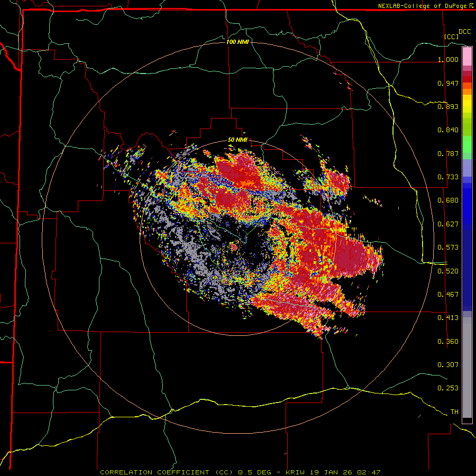Pick the 0.680 scale value
Screen dimensions: 476x476
(448, 200)
